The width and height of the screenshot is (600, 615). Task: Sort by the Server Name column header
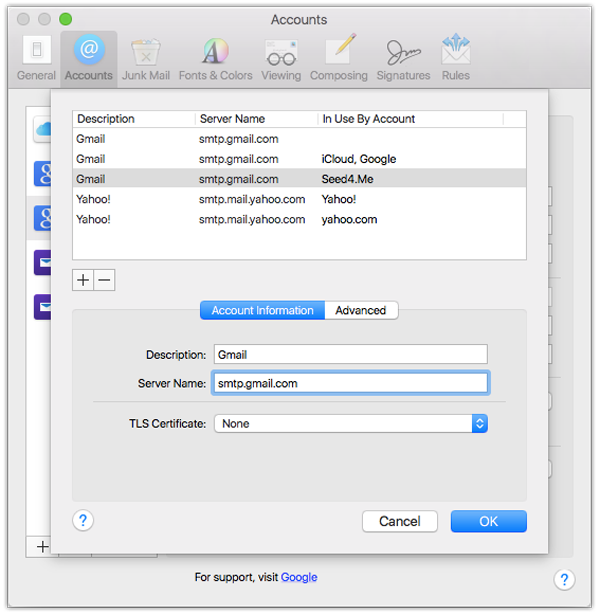[256, 119]
